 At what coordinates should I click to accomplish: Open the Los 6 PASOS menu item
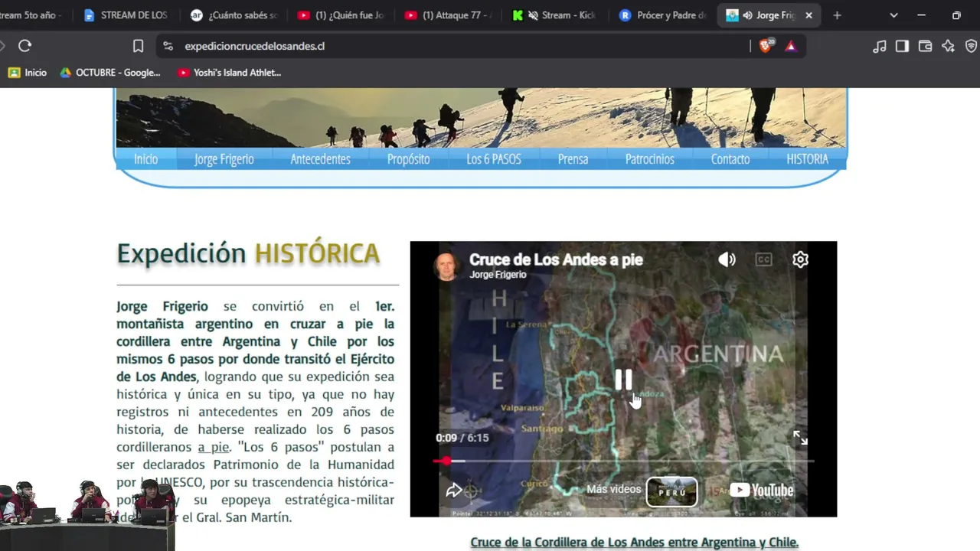[x=494, y=159]
